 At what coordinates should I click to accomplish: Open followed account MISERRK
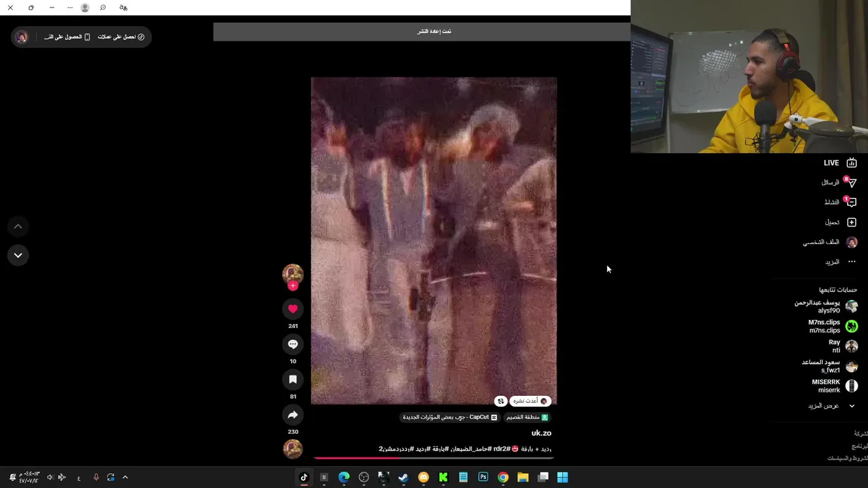pos(835,386)
